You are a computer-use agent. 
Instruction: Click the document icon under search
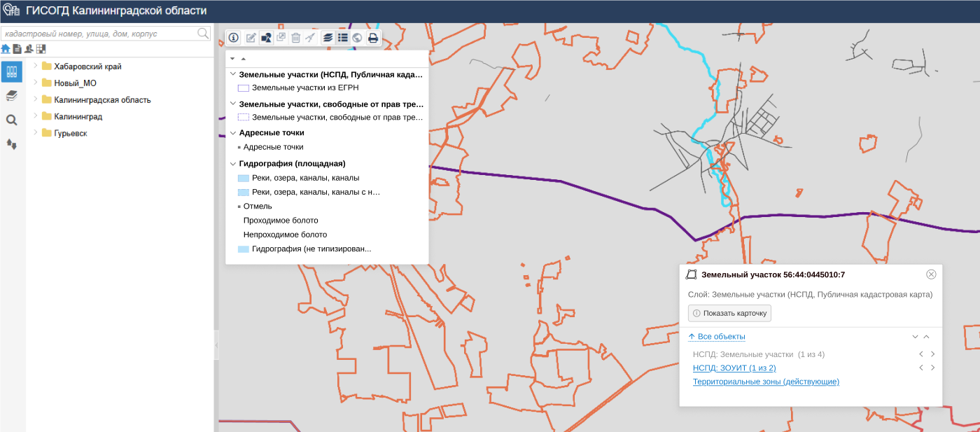17,48
